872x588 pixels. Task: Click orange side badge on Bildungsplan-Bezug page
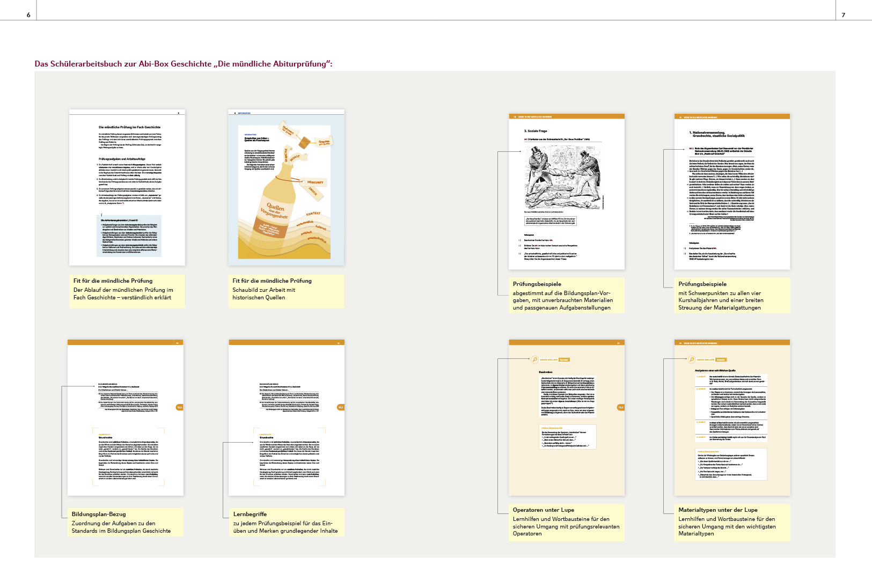pyautogui.click(x=179, y=407)
